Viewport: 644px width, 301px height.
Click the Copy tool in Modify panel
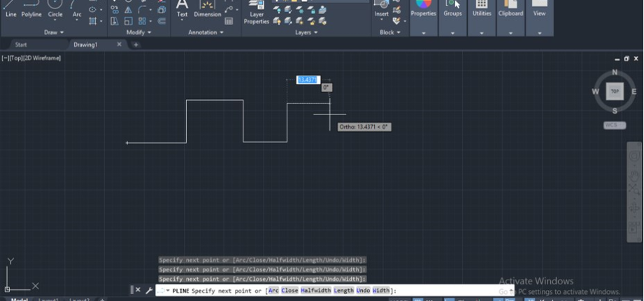[115, 10]
